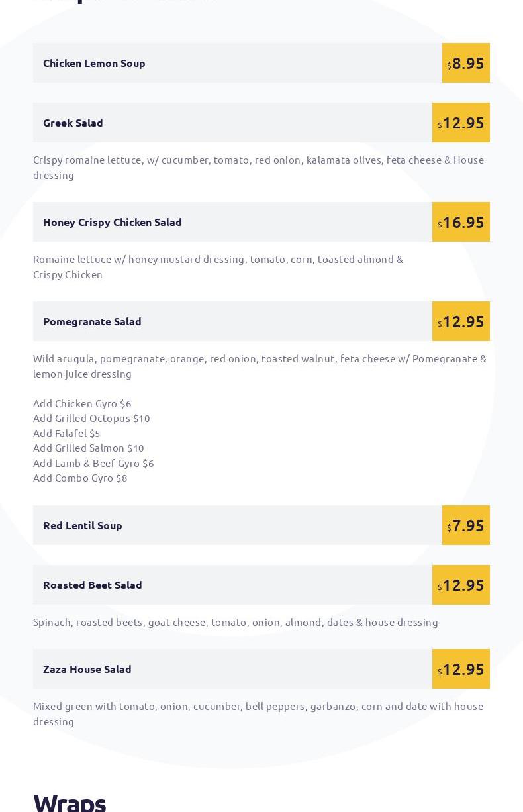The height and width of the screenshot is (812, 523).
Task: Open the Greek Salad menu item
Action: coord(73,123)
